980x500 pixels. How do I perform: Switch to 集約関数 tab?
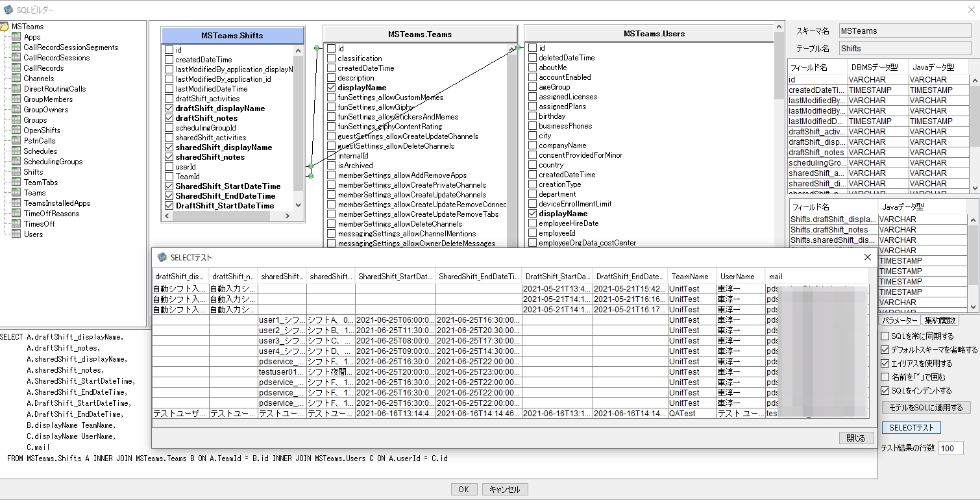[939, 320]
